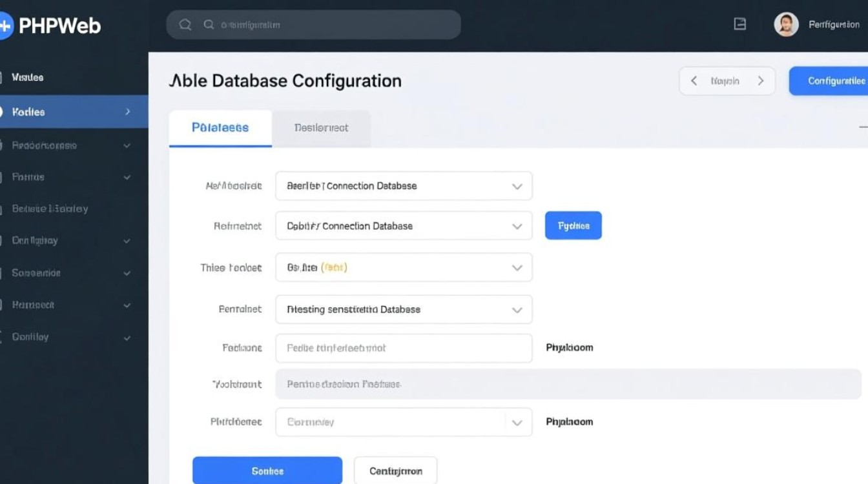This screenshot has height=484, width=868.
Task: Click the right arrow in the pager
Action: [761, 81]
